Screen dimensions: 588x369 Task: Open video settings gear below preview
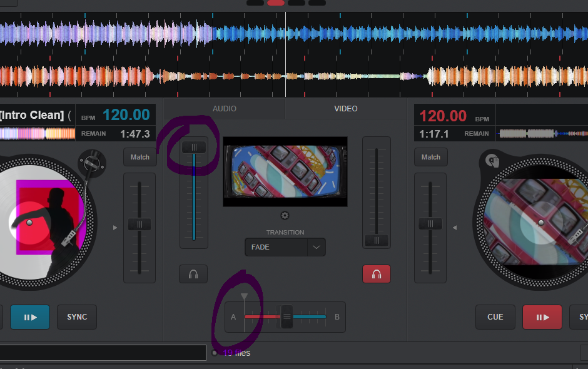coord(285,216)
